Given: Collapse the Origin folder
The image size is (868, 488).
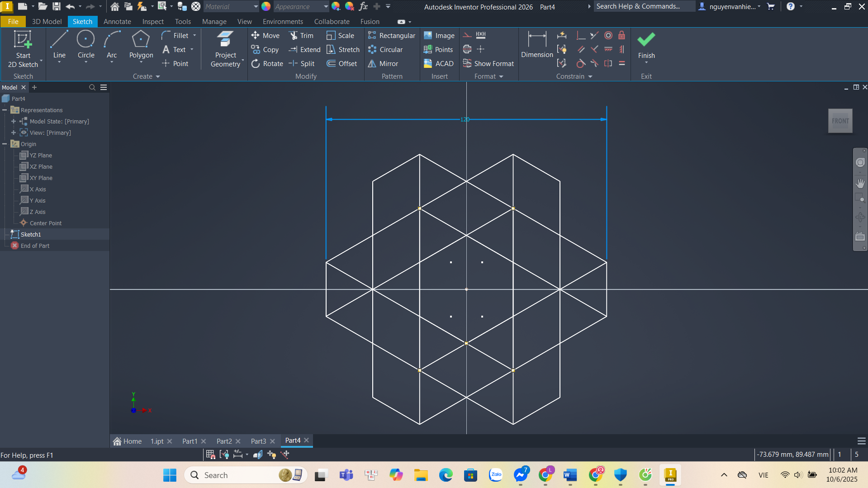Looking at the screenshot, I should [x=5, y=144].
